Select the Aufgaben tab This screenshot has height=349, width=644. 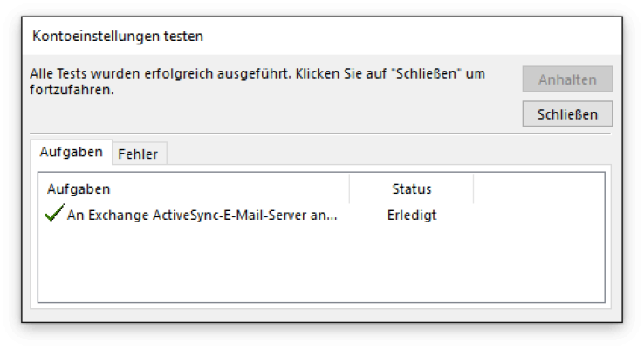click(71, 152)
